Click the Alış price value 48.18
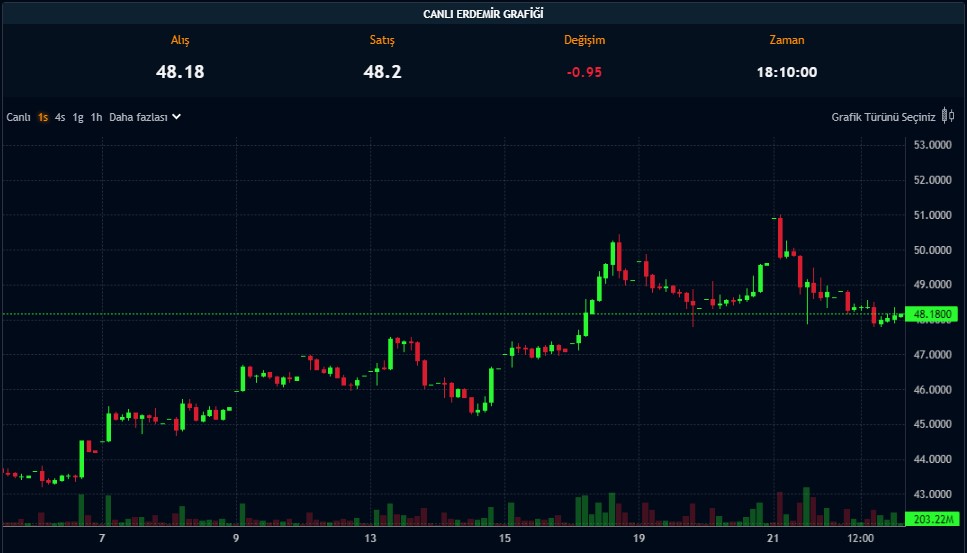Image resolution: width=967 pixels, height=553 pixels. (180, 72)
